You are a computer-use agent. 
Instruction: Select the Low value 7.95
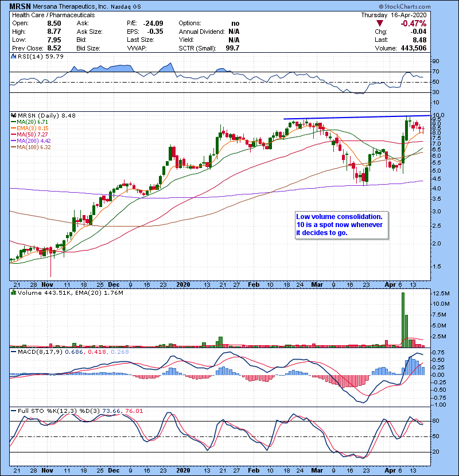[54, 40]
